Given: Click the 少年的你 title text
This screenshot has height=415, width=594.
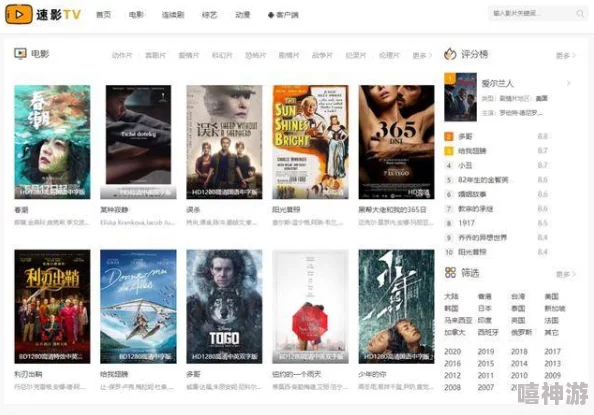Looking at the screenshot, I should pos(372,374).
